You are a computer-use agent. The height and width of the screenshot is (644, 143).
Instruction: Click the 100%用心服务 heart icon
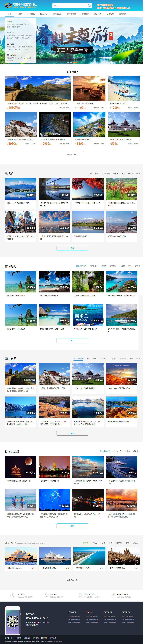[80, 596]
